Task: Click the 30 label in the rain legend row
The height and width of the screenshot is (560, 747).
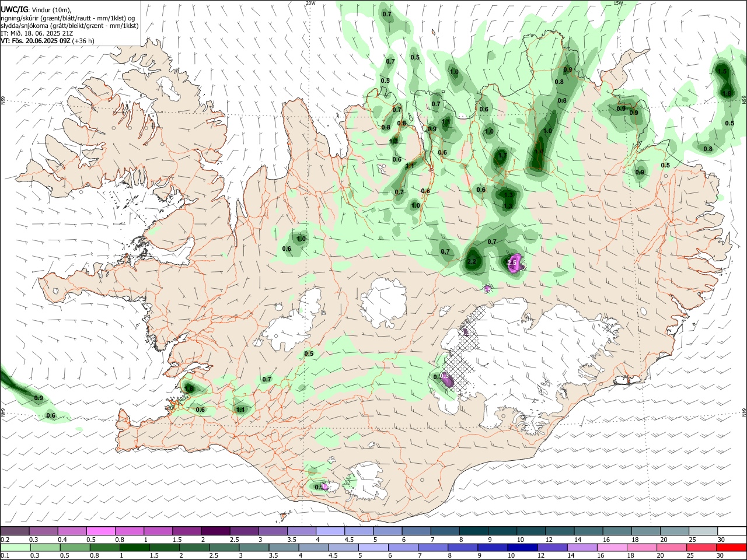Action: (x=721, y=556)
